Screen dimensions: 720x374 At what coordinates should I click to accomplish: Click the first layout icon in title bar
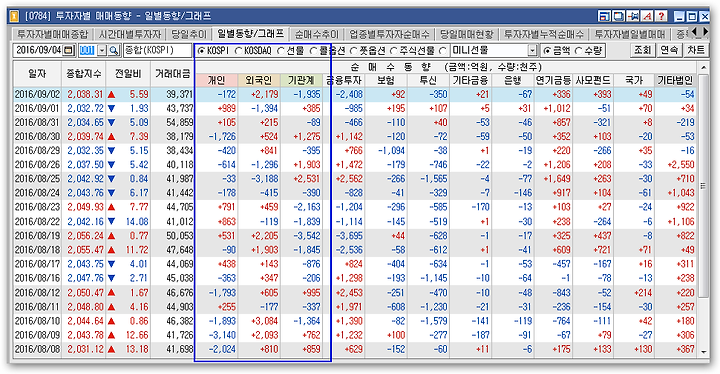point(604,16)
